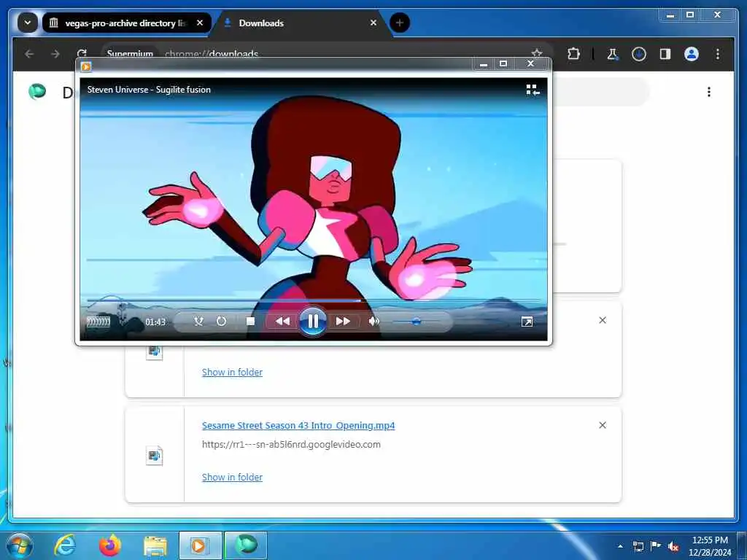The image size is (747, 560).
Task: Open the Chrome Labs flask icon
Action: (x=613, y=54)
